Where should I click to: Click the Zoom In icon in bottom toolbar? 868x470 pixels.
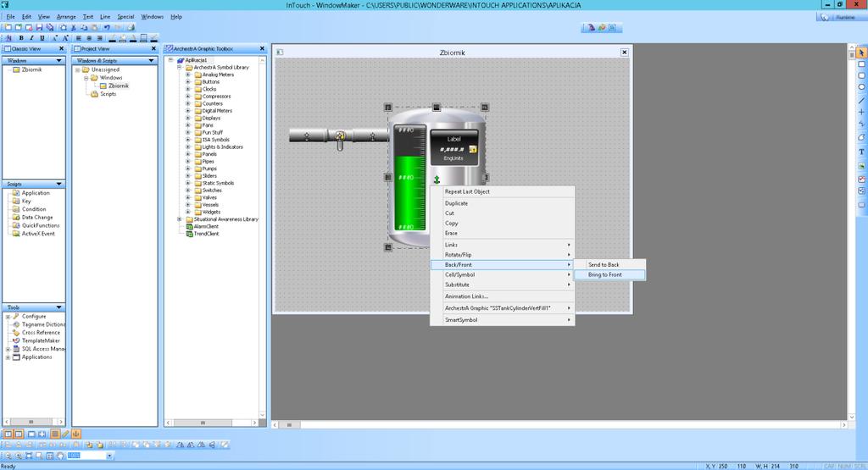[19, 456]
